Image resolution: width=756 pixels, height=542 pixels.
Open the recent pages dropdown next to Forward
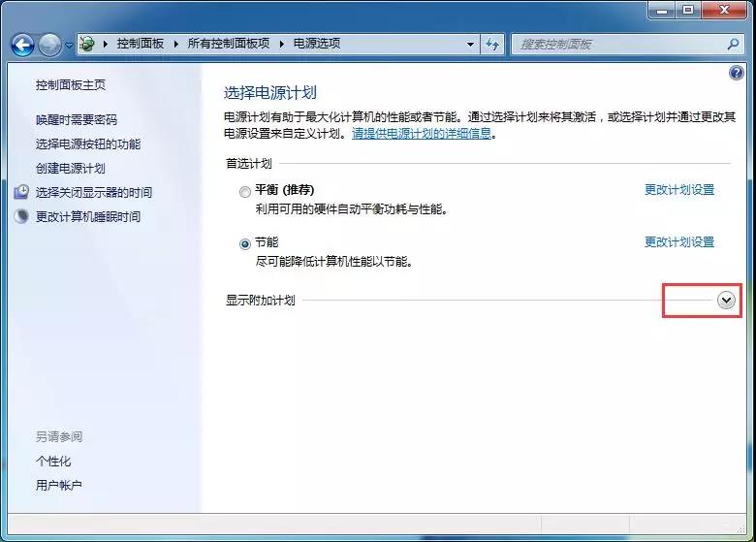click(x=69, y=45)
